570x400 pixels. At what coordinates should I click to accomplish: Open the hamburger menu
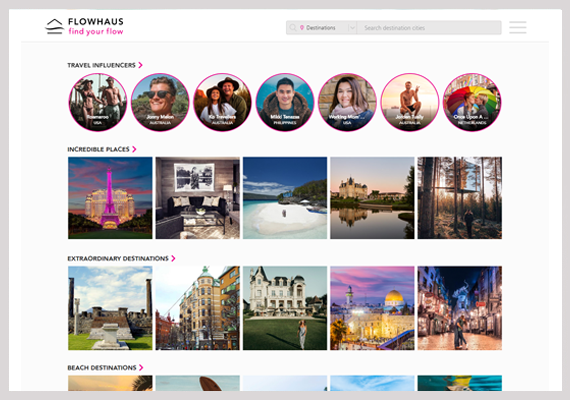point(518,27)
